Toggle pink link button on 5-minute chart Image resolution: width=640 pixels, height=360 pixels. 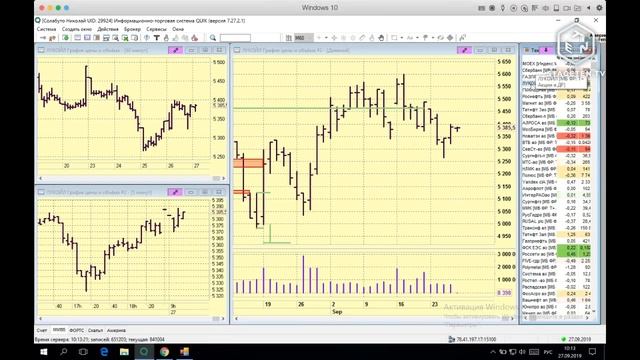175,192
